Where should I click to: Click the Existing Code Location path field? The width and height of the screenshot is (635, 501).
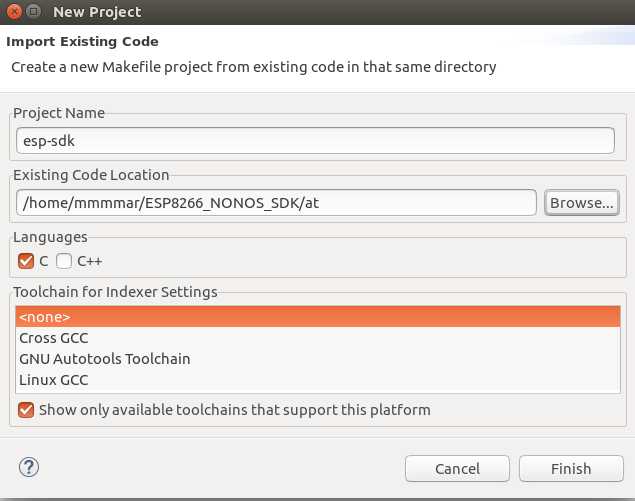click(276, 203)
